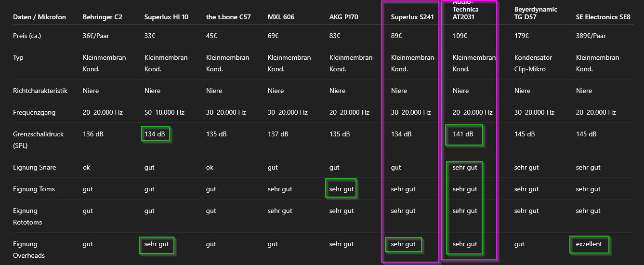
Task: Select the 'Beyerdynamic TG D57' header
Action: click(536, 13)
